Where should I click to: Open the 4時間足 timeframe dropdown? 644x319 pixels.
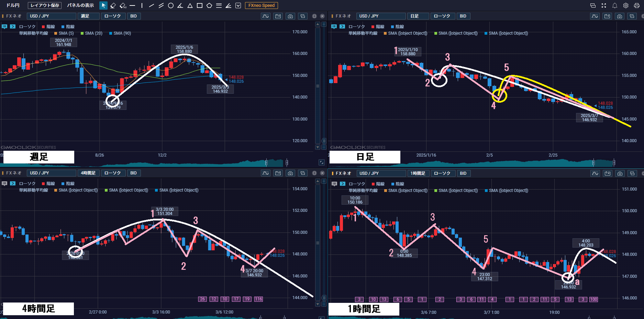88,173
